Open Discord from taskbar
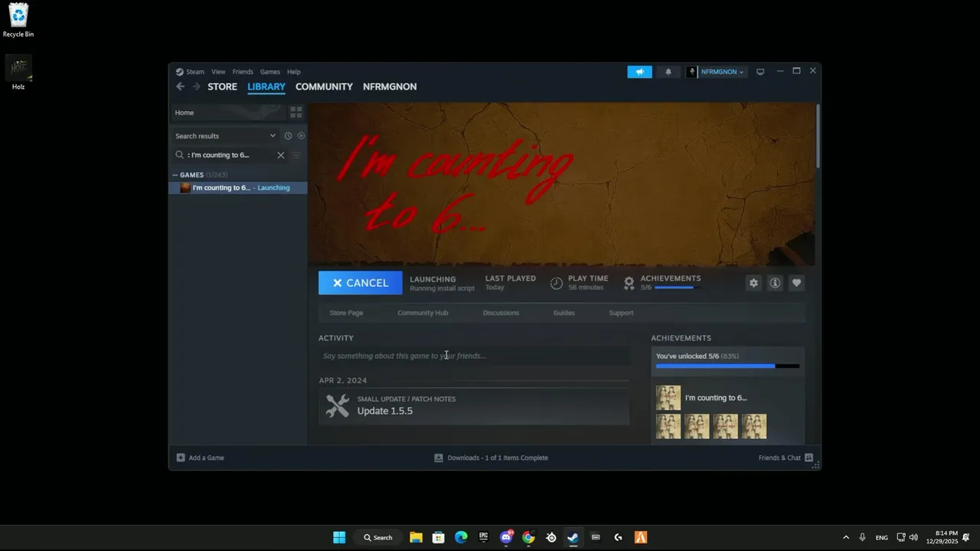 (x=506, y=537)
